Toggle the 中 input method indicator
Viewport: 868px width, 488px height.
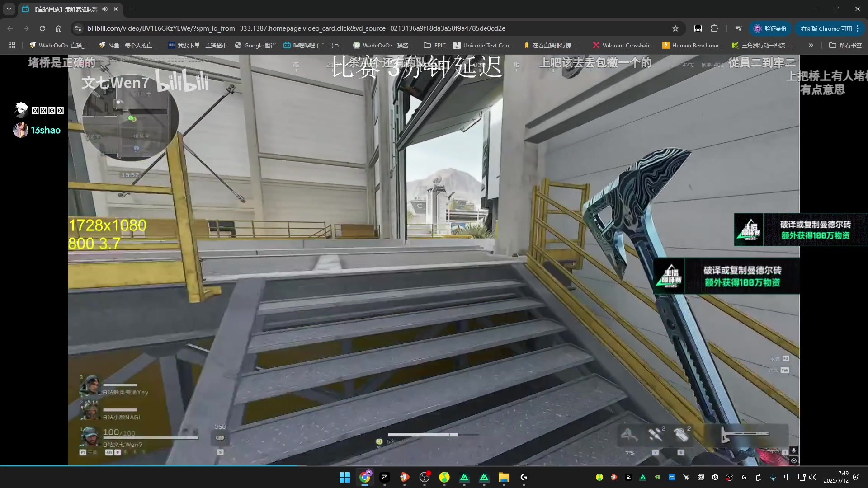point(788,477)
